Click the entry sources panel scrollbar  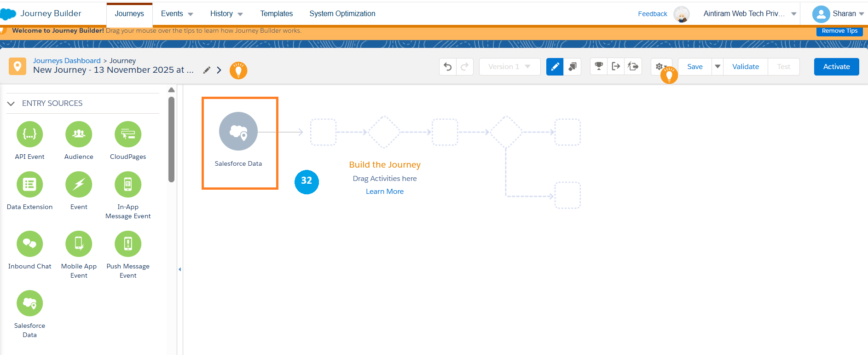coord(171,139)
